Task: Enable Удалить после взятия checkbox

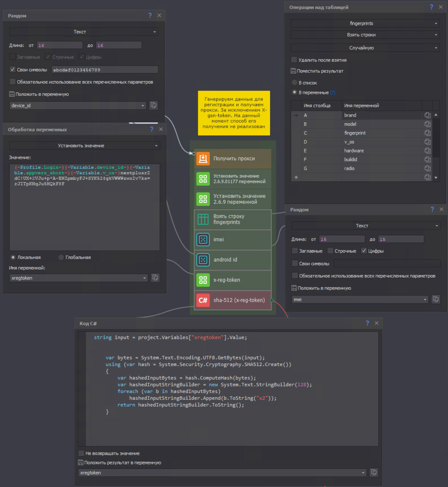Action: 294,60
